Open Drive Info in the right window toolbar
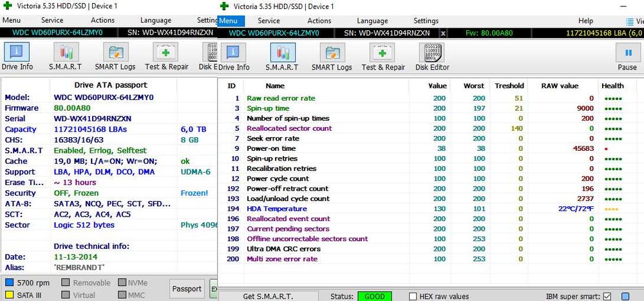The image size is (644, 301). click(234, 56)
